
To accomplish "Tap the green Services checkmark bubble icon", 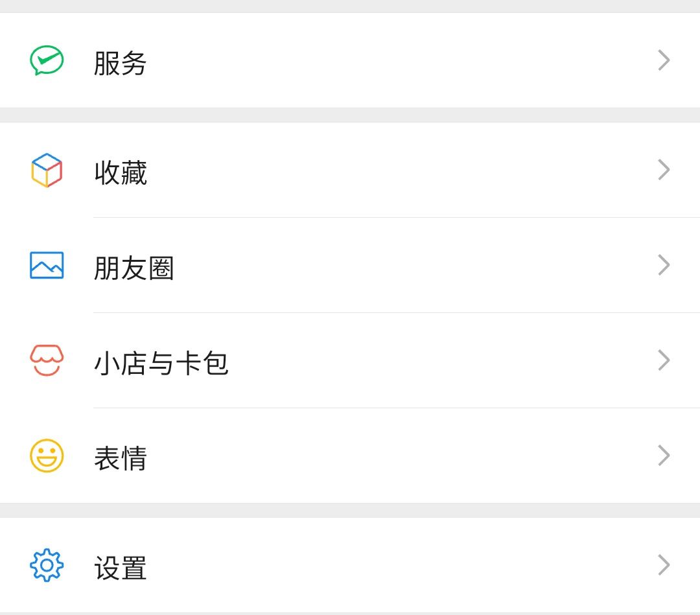I will point(47,61).
